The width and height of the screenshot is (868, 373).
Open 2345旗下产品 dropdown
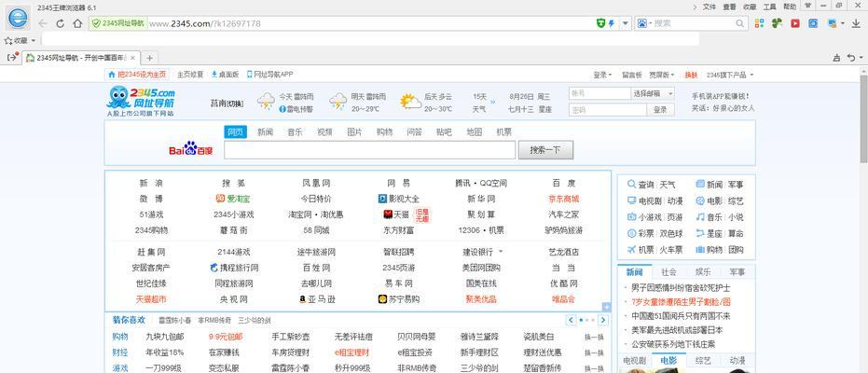point(730,75)
